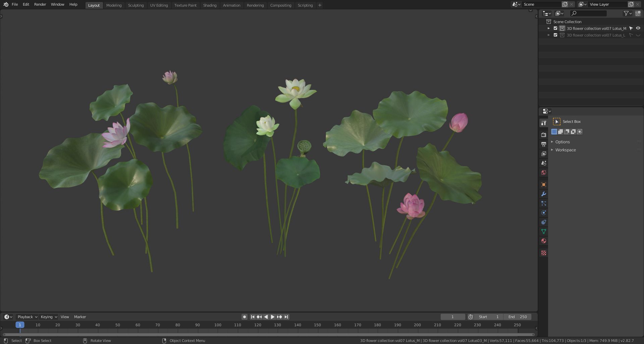
Task: Select the Object Data green triangle tab
Action: [x=544, y=232]
